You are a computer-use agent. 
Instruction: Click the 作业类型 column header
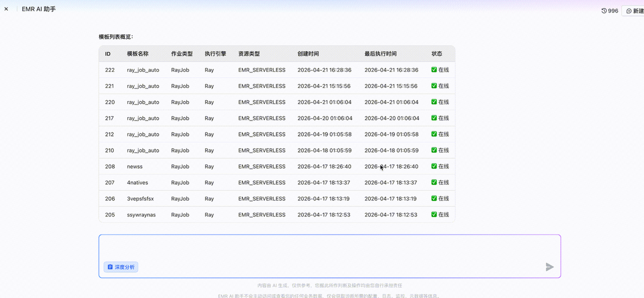pyautogui.click(x=182, y=54)
